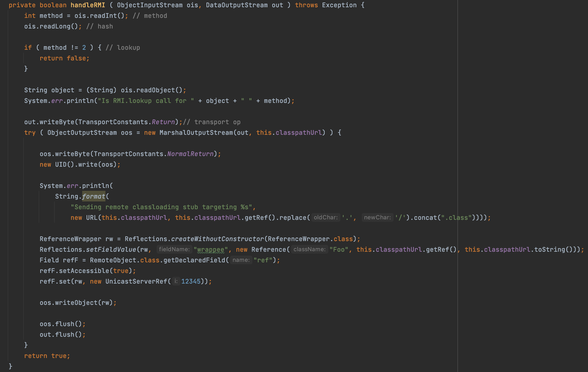The width and height of the screenshot is (588, 372).
Task: Click the TransportConstants.Return constant
Action: (x=163, y=122)
